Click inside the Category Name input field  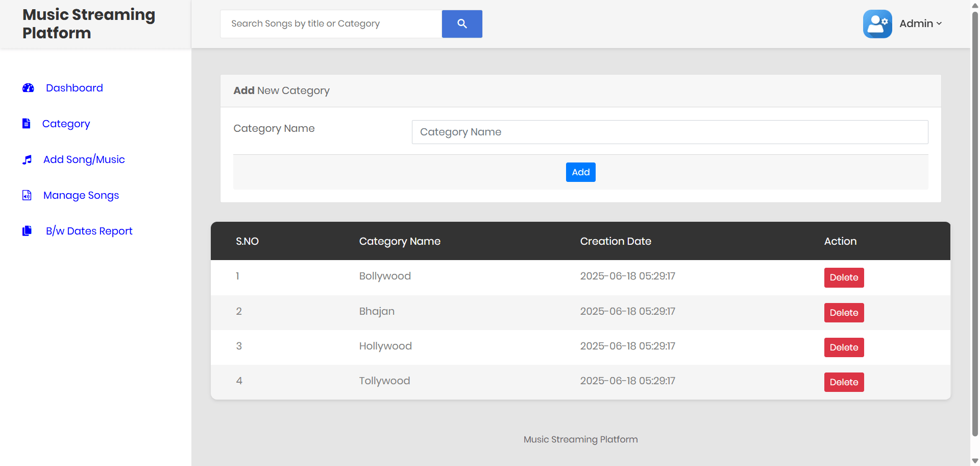pos(670,132)
